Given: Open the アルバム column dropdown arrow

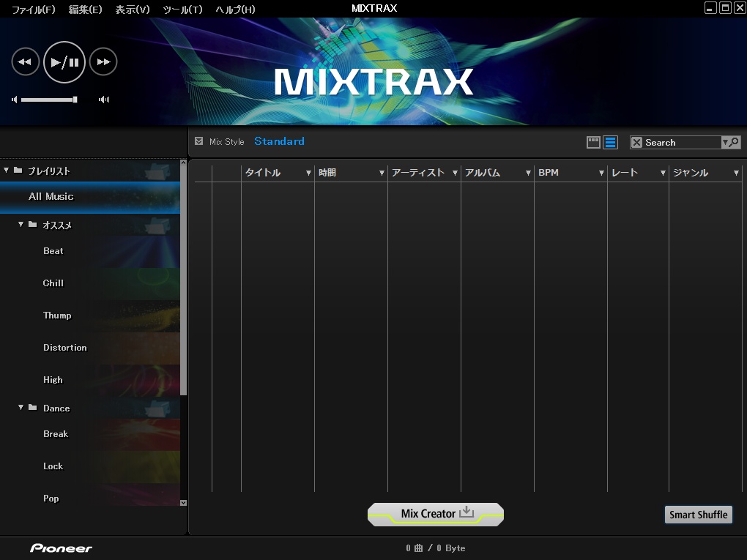Looking at the screenshot, I should point(528,173).
